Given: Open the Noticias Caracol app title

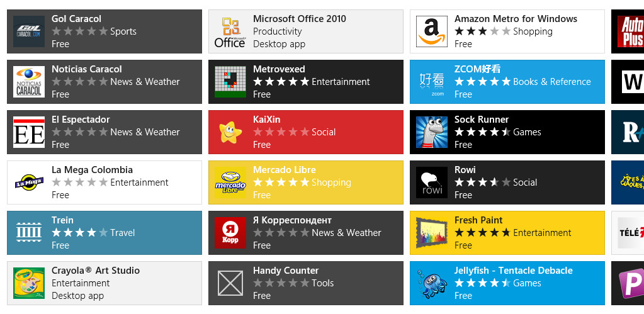Looking at the screenshot, I should pyautogui.click(x=87, y=69).
